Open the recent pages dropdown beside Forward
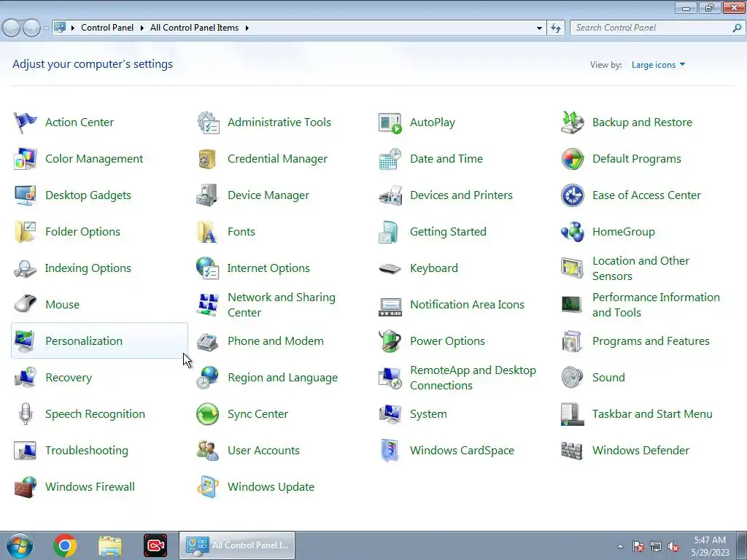Image resolution: width=747 pixels, height=560 pixels. click(x=46, y=28)
